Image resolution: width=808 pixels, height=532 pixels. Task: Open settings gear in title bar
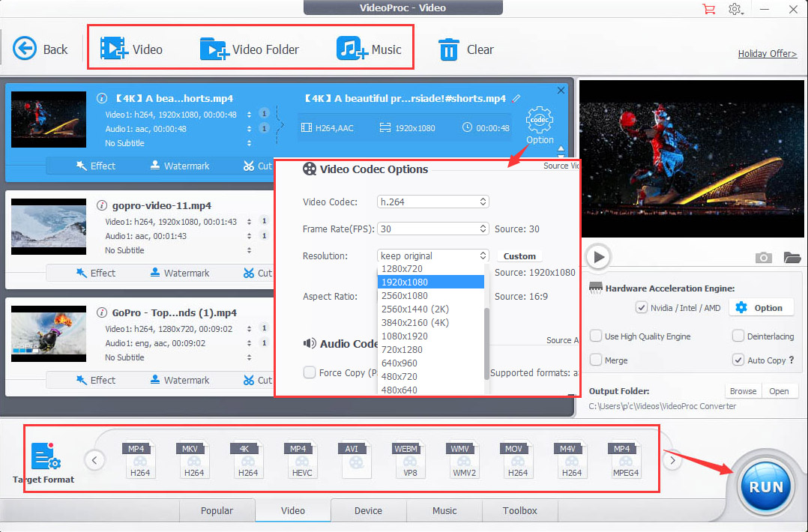point(735,9)
